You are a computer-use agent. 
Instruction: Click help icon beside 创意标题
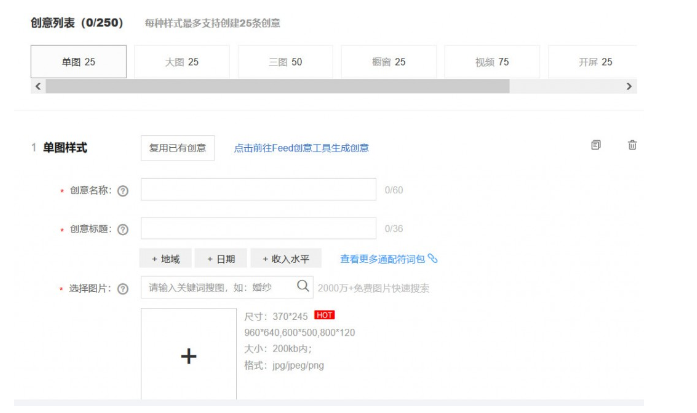coord(123,229)
